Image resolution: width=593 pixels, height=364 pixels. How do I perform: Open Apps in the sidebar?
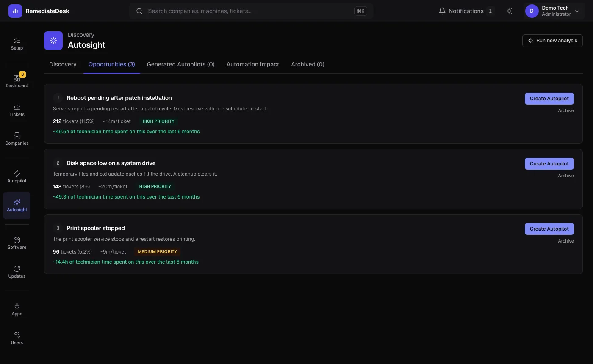pyautogui.click(x=17, y=309)
